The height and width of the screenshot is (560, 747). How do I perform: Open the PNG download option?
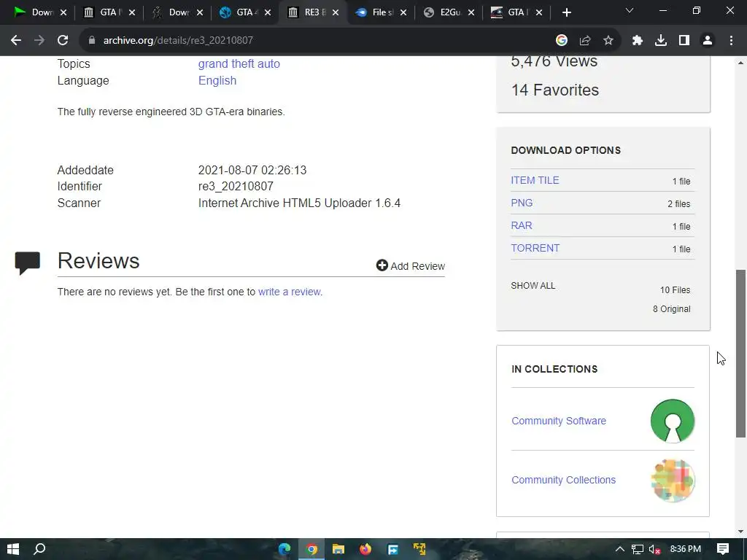click(x=522, y=203)
